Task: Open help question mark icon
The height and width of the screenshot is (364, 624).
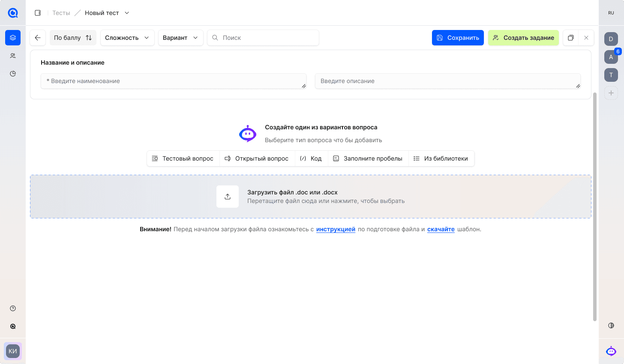Action: pyautogui.click(x=13, y=308)
